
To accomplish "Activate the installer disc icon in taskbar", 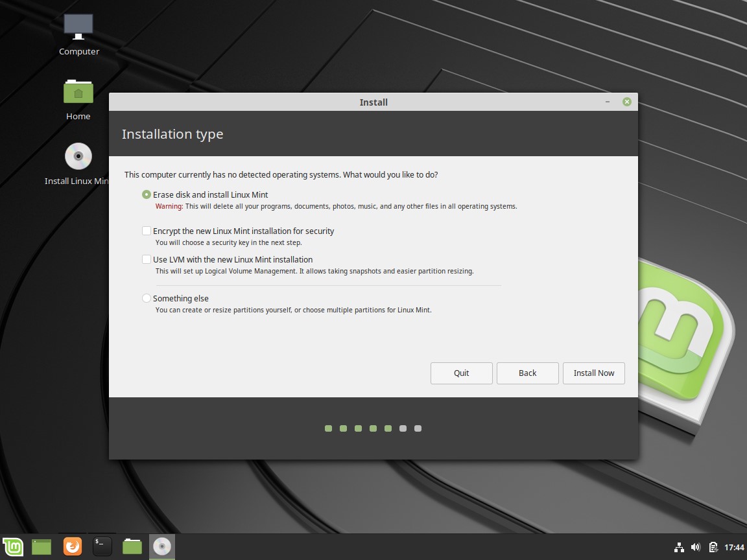I will (161, 546).
